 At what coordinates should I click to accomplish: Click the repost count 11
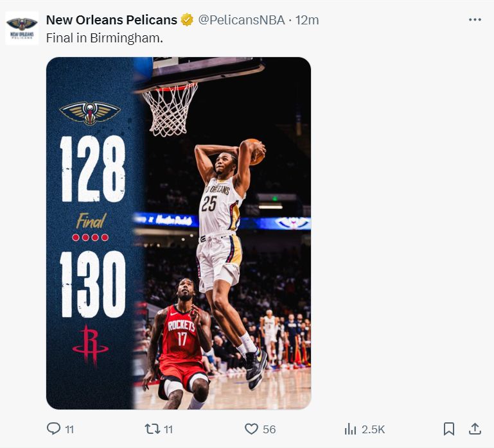click(168, 429)
